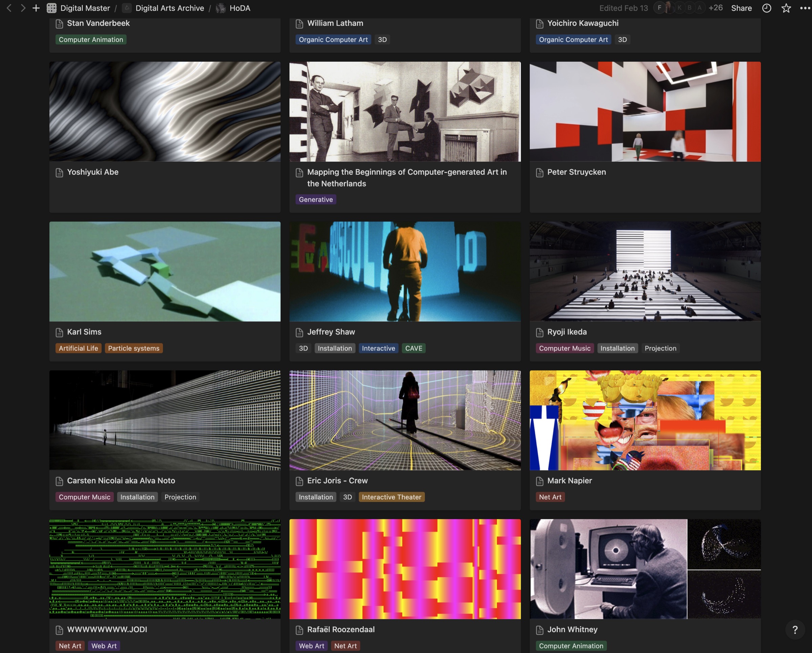Open Jeffrey Shaw cyclist thumbnail
Image resolution: width=812 pixels, height=653 pixels.
coord(405,271)
